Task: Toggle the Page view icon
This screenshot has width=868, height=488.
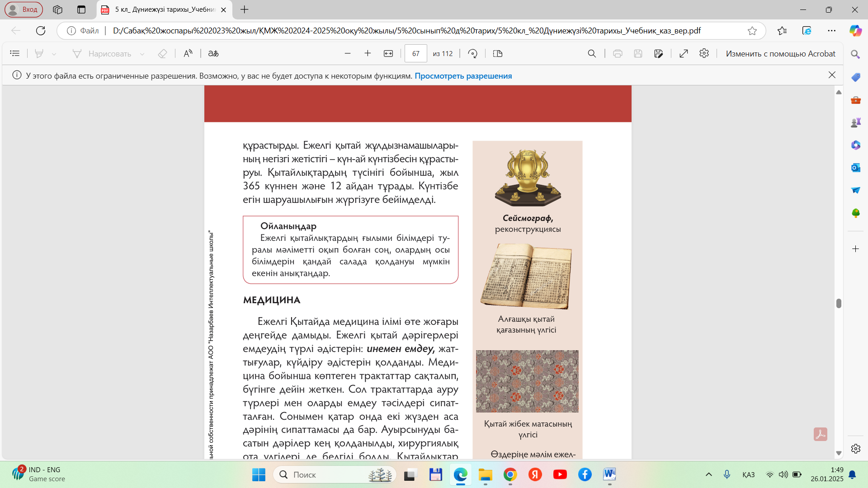Action: [x=498, y=53]
